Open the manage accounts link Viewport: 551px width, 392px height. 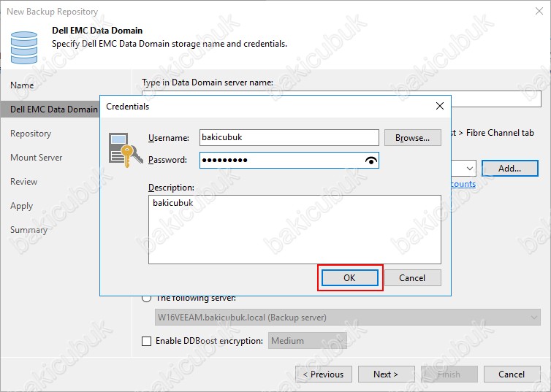click(x=463, y=184)
